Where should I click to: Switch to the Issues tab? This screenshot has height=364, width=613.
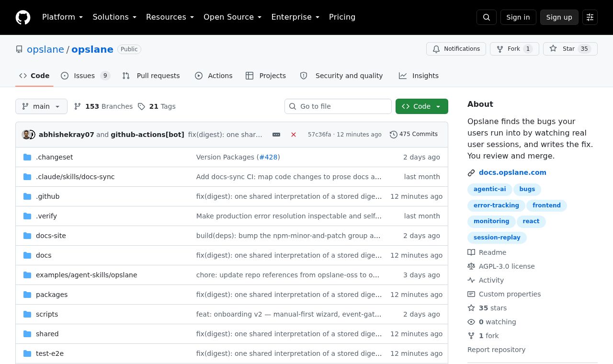click(86, 76)
